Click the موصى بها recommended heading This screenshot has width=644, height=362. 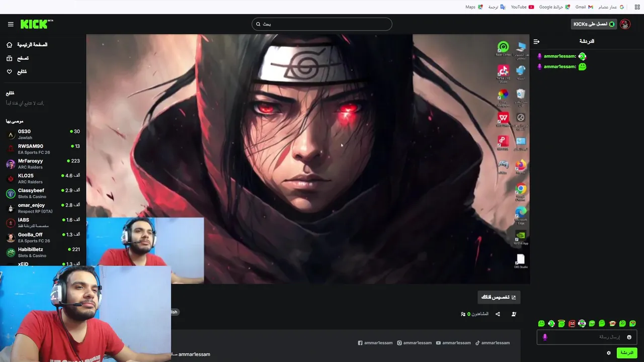coord(15,121)
